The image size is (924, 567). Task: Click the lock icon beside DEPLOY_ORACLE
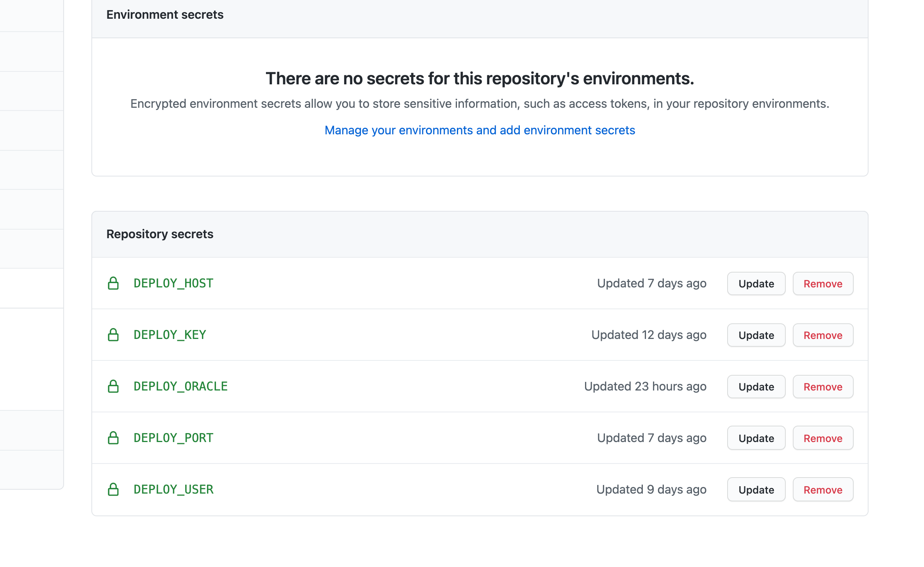(x=114, y=386)
